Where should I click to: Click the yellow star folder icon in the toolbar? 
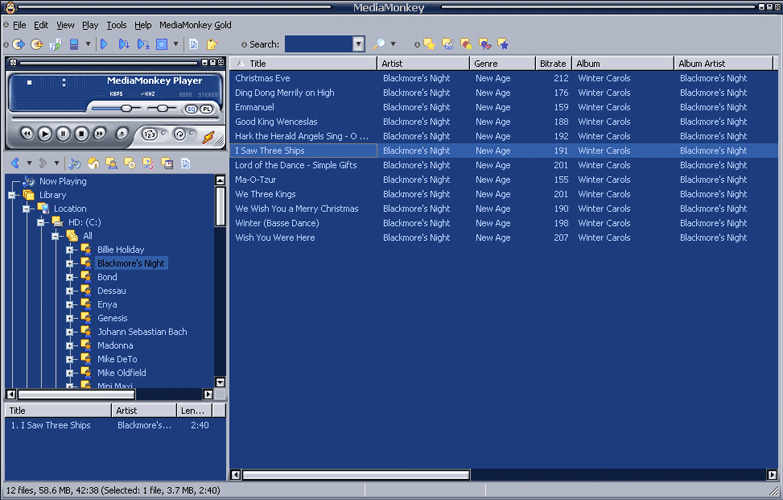[429, 44]
